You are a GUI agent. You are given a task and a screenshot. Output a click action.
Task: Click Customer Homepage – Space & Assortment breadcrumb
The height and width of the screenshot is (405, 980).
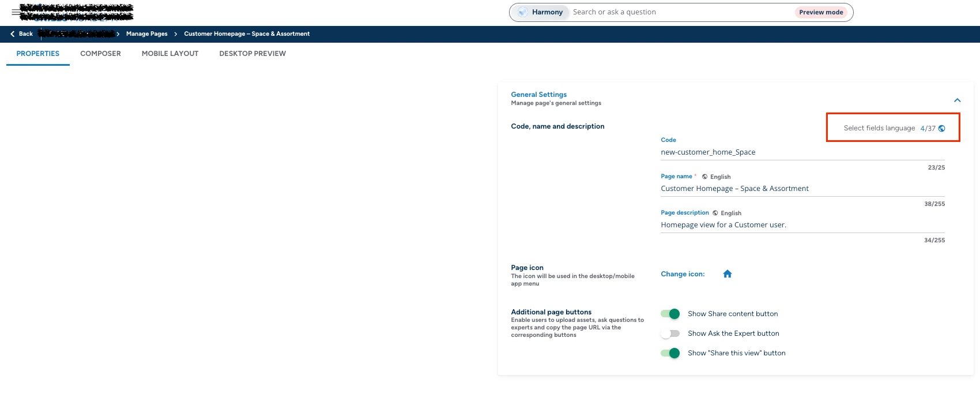(x=247, y=34)
